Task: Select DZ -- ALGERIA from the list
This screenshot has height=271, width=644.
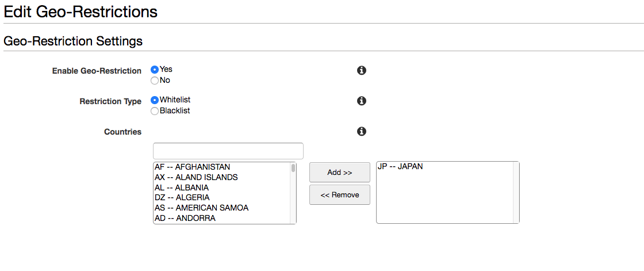Action: tap(222, 197)
